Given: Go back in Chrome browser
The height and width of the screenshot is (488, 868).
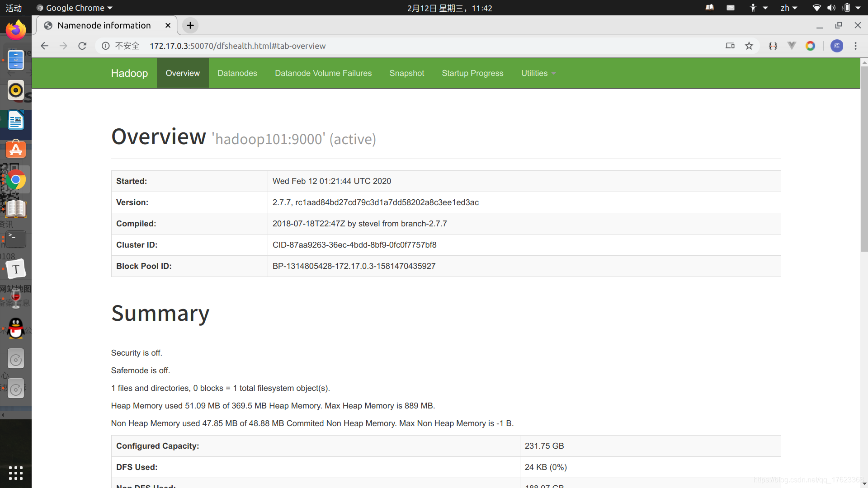Looking at the screenshot, I should (44, 46).
